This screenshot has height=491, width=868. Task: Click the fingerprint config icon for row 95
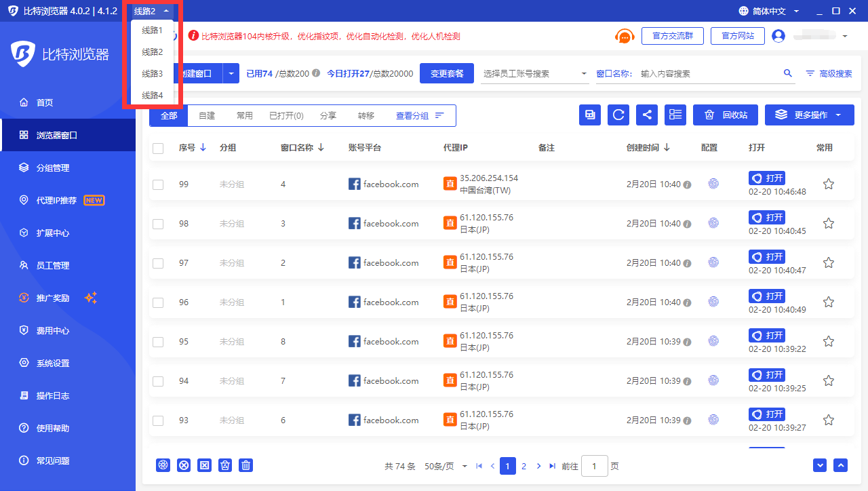point(713,341)
